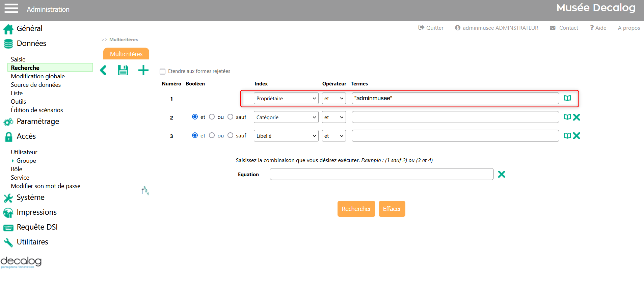Image resolution: width=644 pixels, height=287 pixels.
Task: Select the 'sauf' radio on row 3
Action: [x=230, y=135]
